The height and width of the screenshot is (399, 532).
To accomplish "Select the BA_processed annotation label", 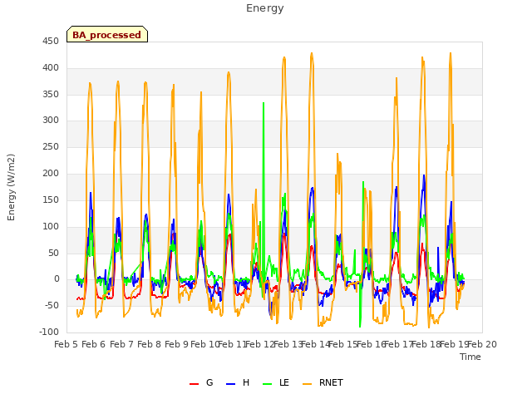I will [107, 35].
